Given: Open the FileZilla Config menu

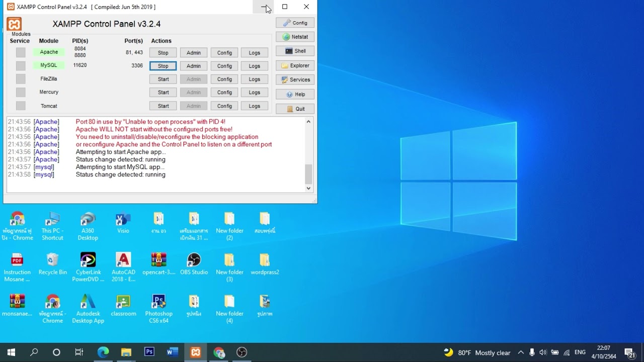Looking at the screenshot, I should click(x=224, y=79).
